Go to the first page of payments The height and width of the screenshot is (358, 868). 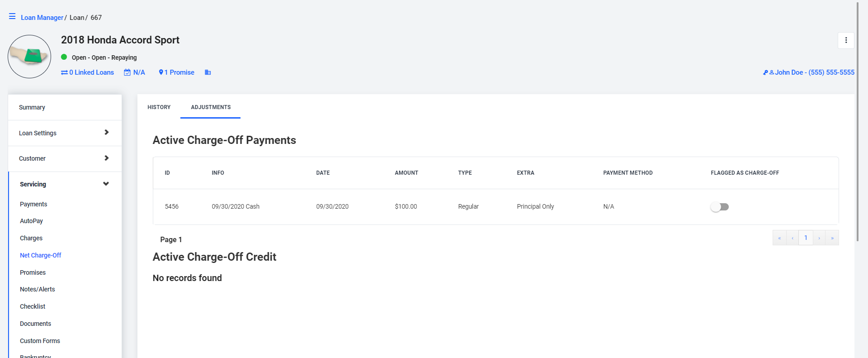(779, 238)
